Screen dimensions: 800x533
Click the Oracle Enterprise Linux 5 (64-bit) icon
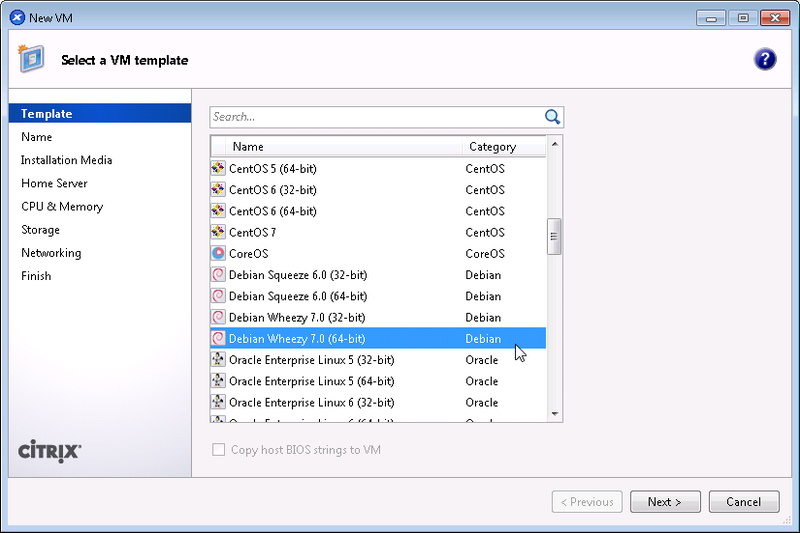point(218,380)
